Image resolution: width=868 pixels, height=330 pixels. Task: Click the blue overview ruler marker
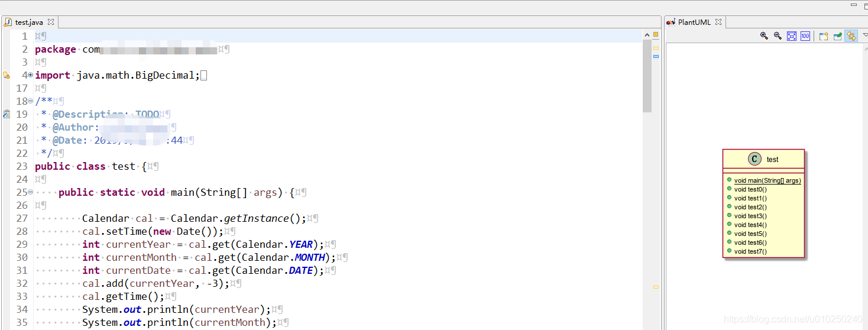click(656, 56)
